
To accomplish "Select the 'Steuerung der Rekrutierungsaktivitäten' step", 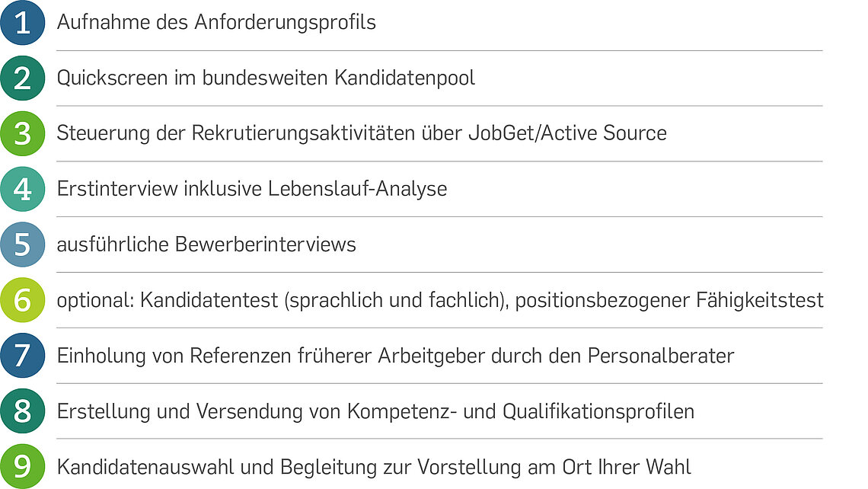I will click(362, 133).
